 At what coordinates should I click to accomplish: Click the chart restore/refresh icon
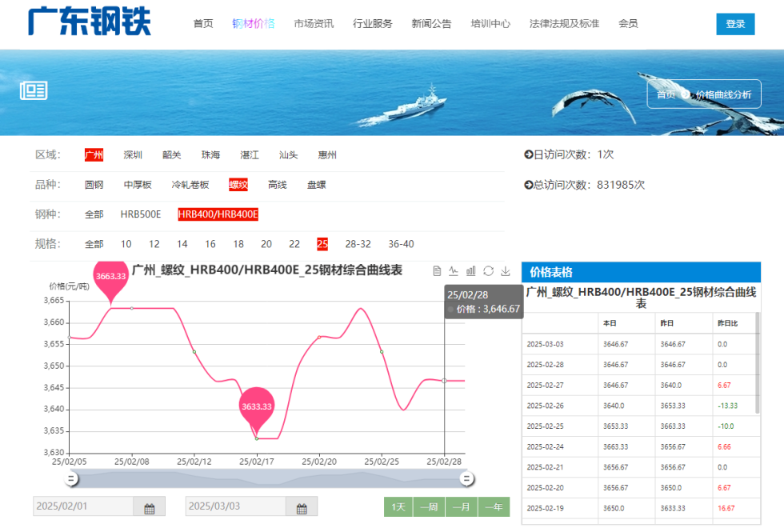pos(488,271)
